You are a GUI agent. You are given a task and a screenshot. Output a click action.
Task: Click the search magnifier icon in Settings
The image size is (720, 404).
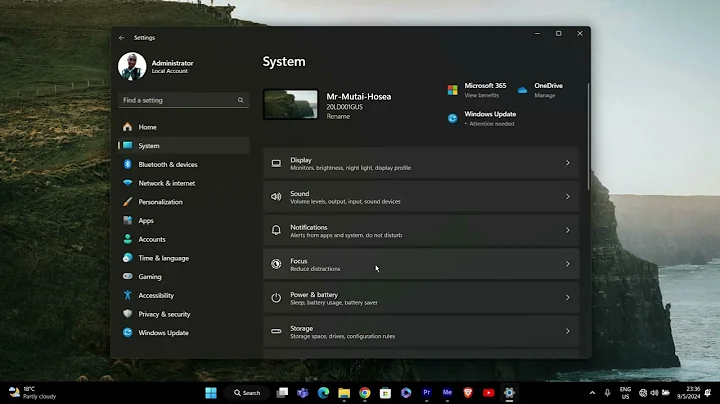pyautogui.click(x=240, y=100)
